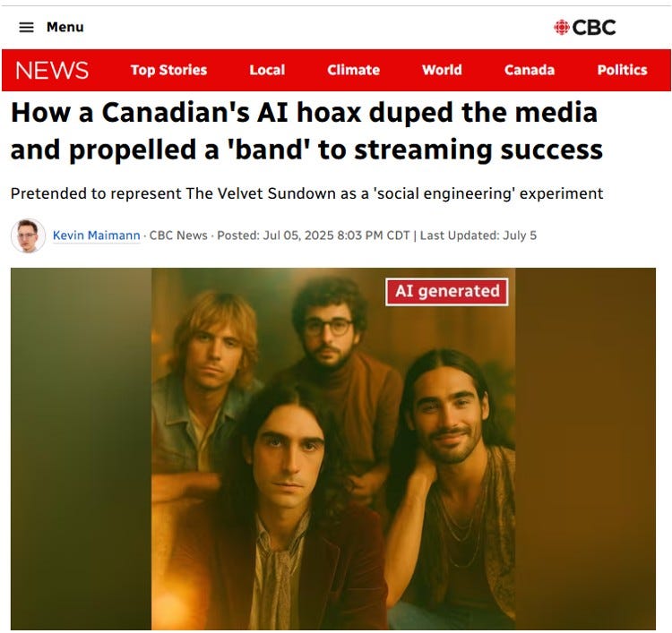Go to the NEWS section home

[x=52, y=70]
